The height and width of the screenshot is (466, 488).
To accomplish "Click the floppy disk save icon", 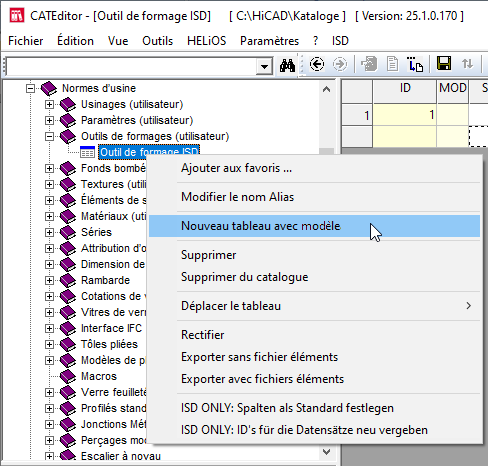I will [444, 63].
